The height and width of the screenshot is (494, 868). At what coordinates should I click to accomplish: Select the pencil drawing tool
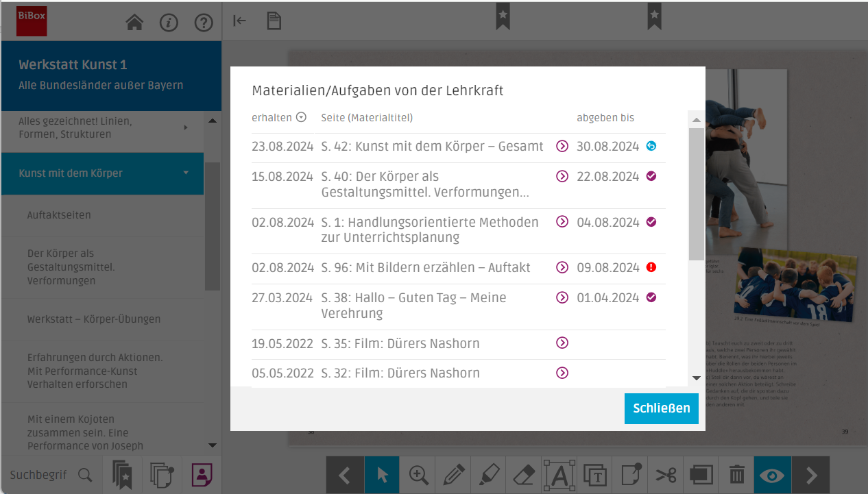tap(454, 475)
